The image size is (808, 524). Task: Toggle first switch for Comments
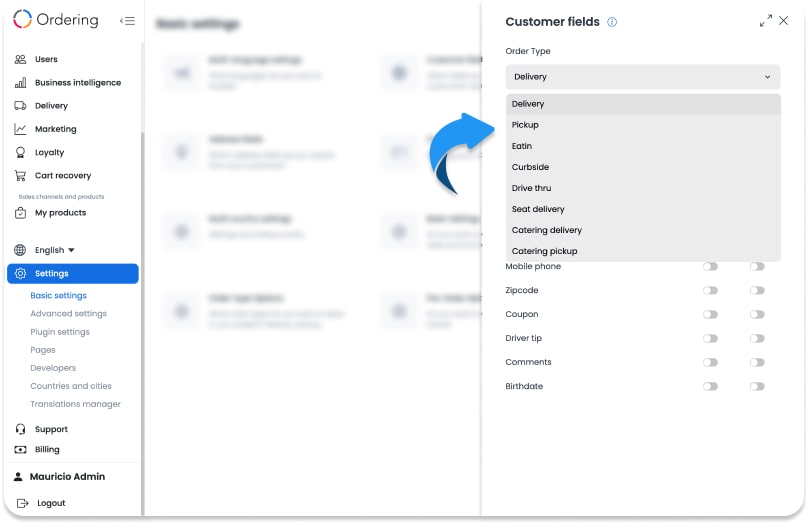point(710,362)
